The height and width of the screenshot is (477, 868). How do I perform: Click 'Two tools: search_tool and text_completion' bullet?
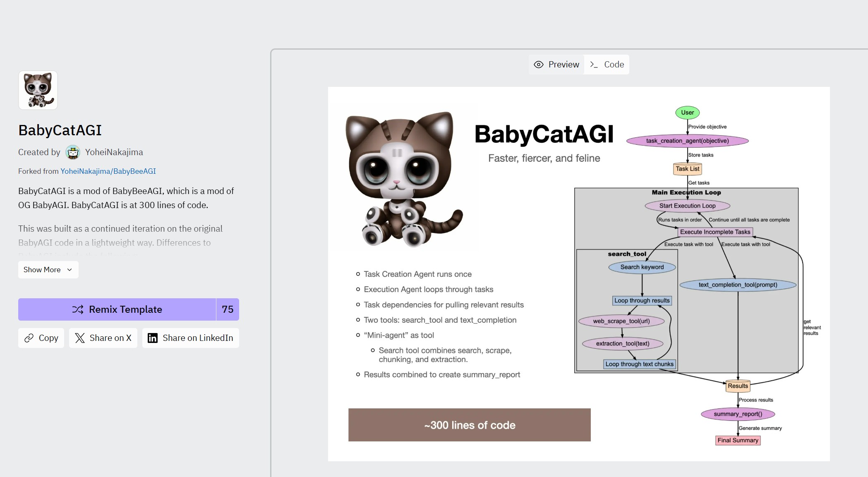click(440, 320)
